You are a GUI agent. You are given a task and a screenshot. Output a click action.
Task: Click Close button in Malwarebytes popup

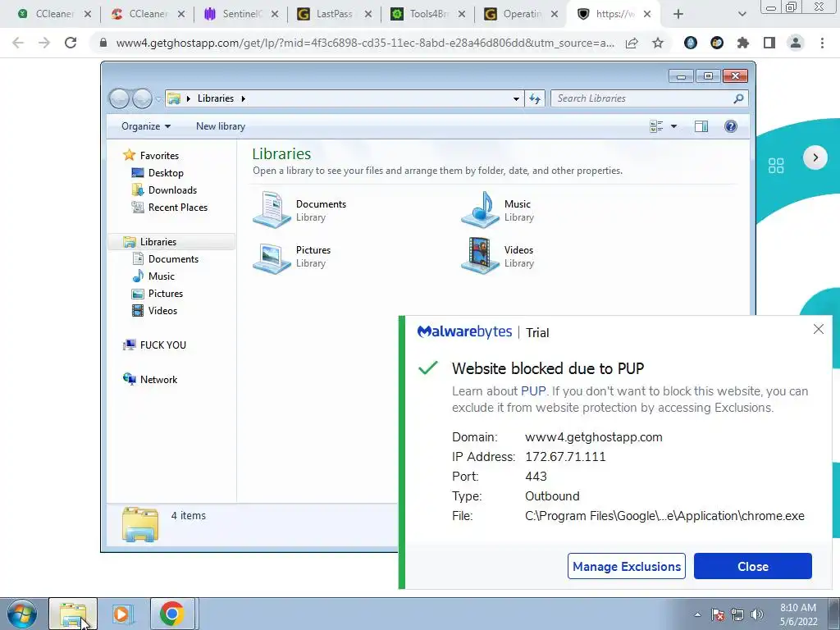753,566
